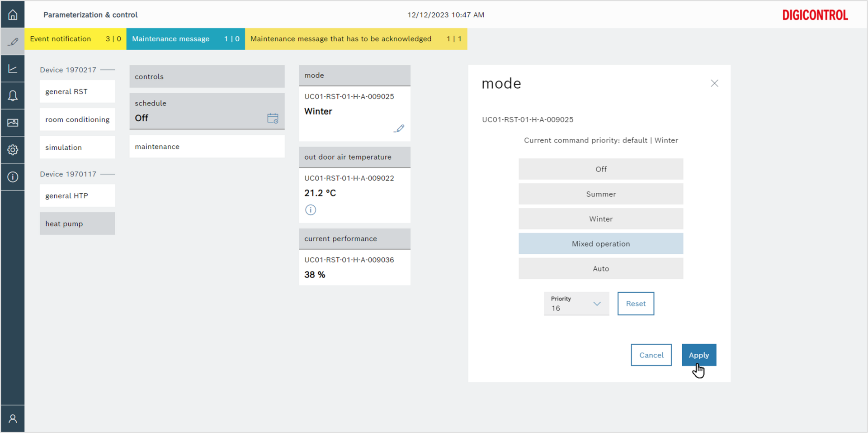The image size is (868, 433).
Task: Close the mode dialog panel
Action: [x=714, y=83]
